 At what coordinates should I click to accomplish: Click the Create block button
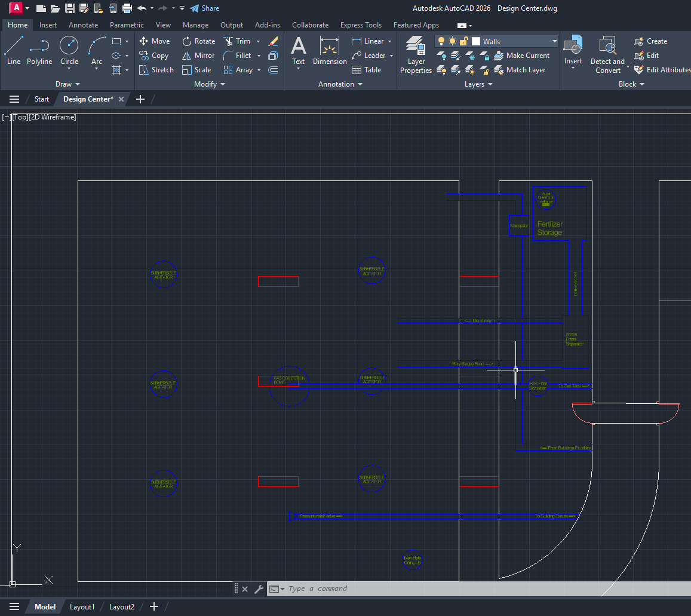(650, 41)
